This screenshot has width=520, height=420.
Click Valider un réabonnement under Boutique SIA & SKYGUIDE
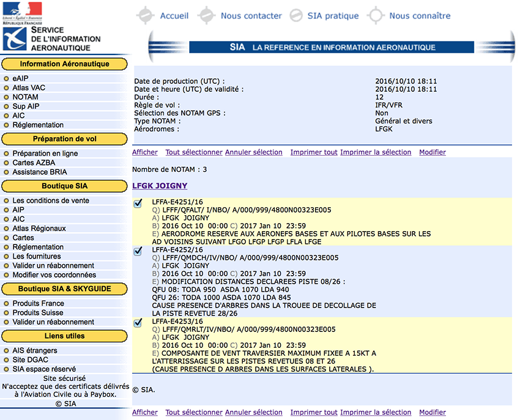point(53,322)
